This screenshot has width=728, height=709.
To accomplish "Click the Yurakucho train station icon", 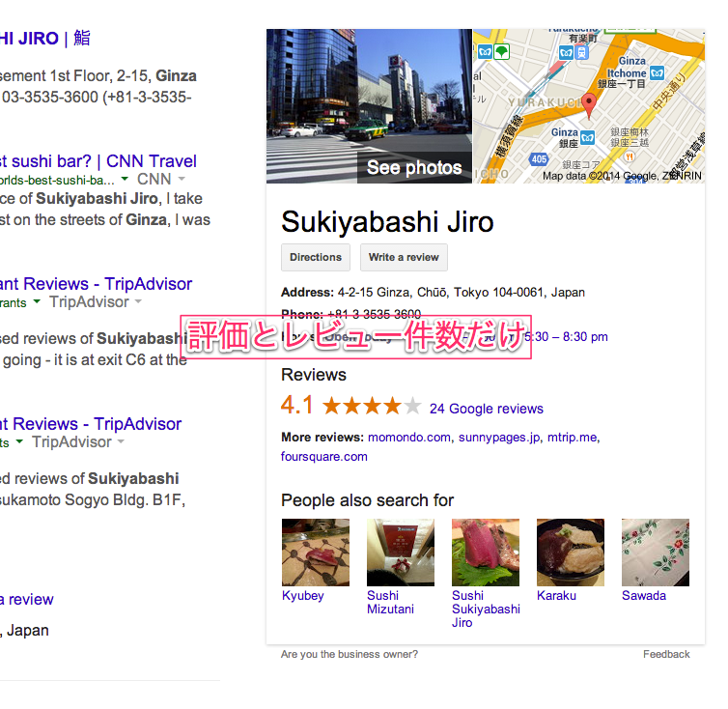I will (582, 52).
